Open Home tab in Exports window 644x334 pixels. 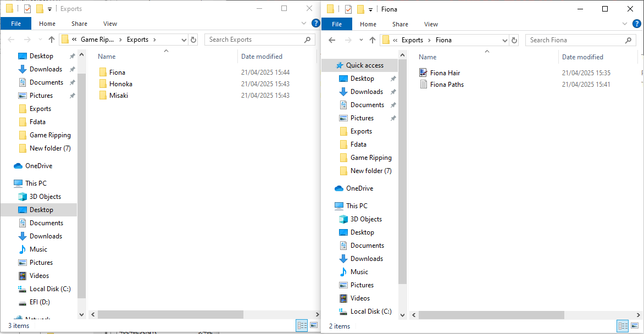47,24
